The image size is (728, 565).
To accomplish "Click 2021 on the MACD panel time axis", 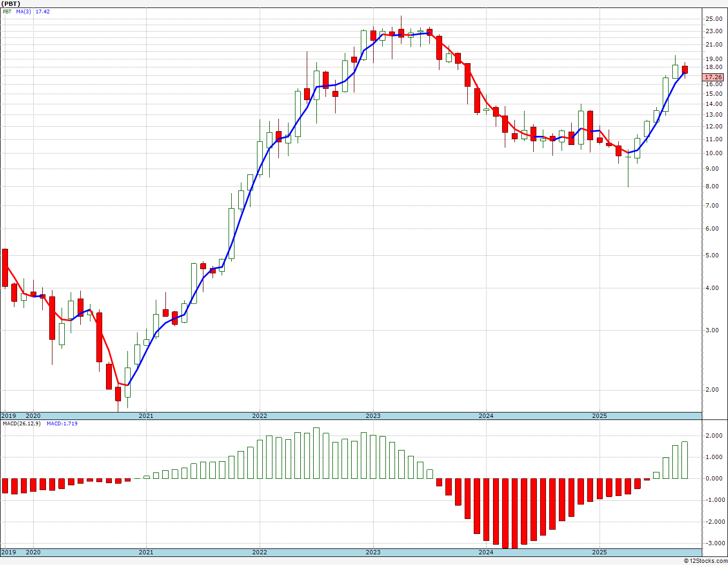I will (x=146, y=552).
